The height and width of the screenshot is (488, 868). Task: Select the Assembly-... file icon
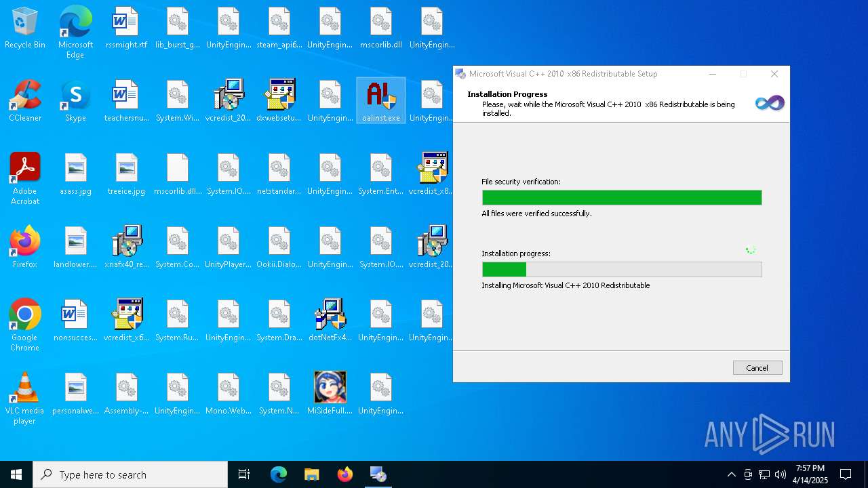(126, 394)
